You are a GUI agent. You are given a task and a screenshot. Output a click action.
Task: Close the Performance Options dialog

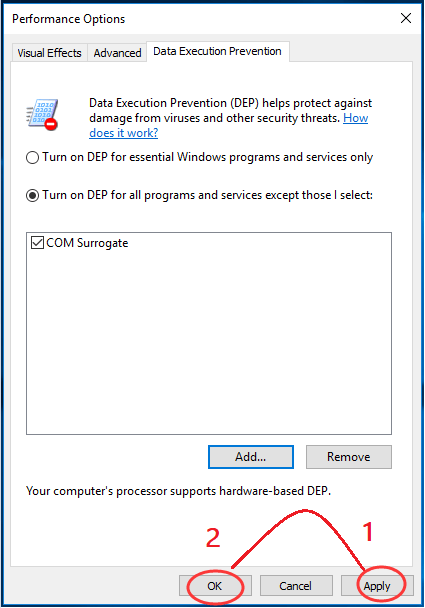(406, 18)
